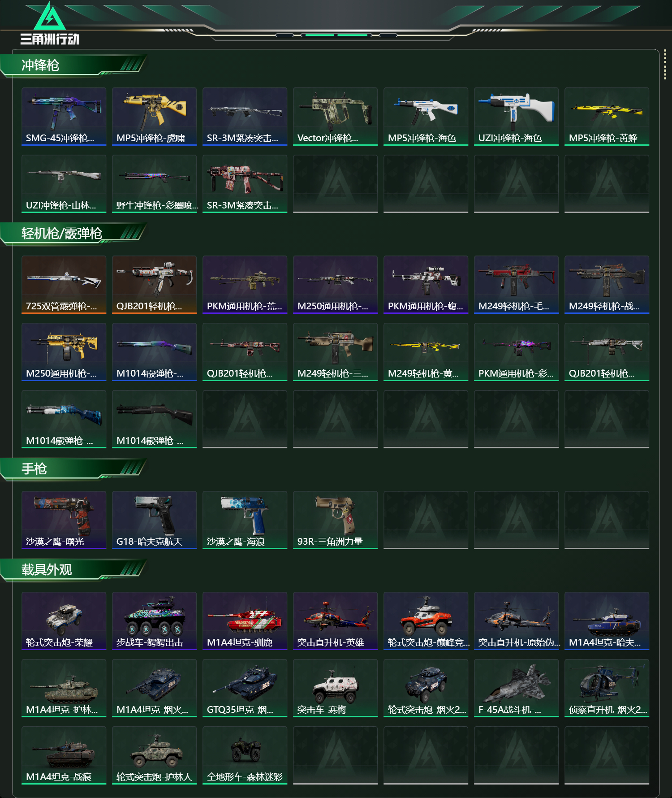Select the M1A4坦克-驯鹿 tank skin
672x798 pixels.
pos(245,621)
